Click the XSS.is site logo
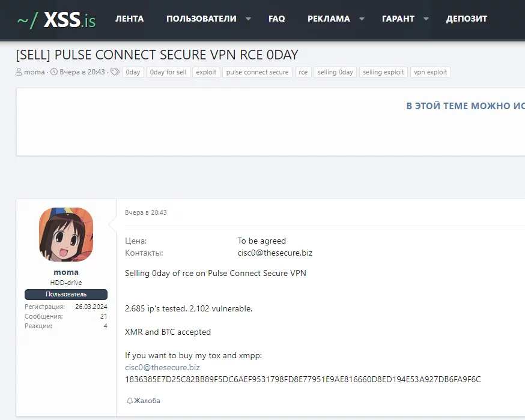525x420 pixels. click(x=56, y=19)
